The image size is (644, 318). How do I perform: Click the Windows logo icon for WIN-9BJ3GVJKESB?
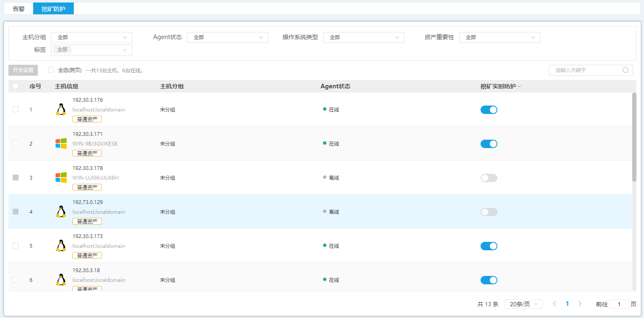coord(61,143)
